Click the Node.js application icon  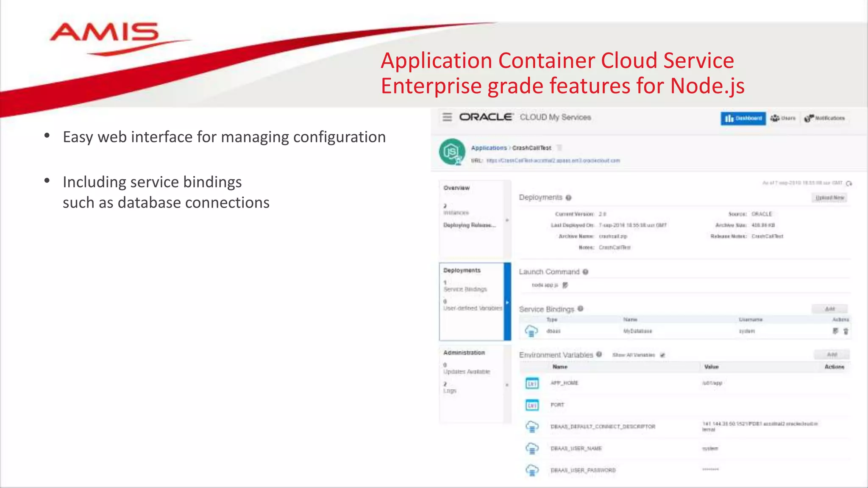pos(452,152)
